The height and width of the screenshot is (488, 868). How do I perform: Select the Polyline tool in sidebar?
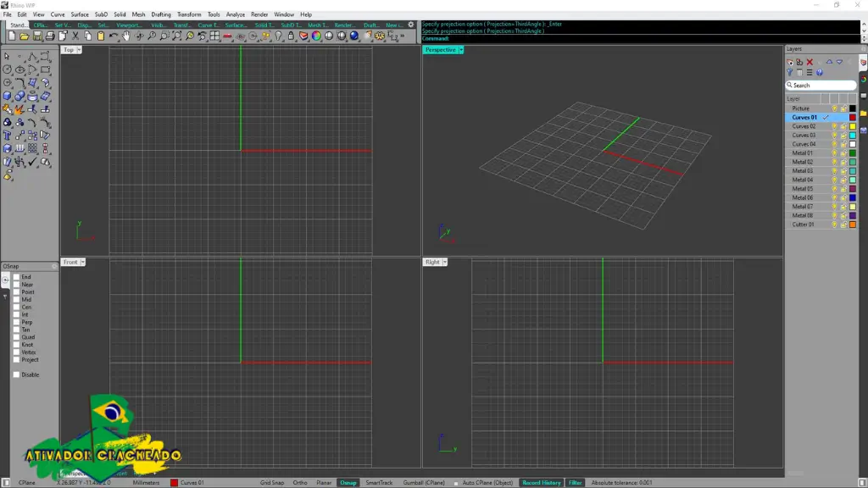click(32, 56)
